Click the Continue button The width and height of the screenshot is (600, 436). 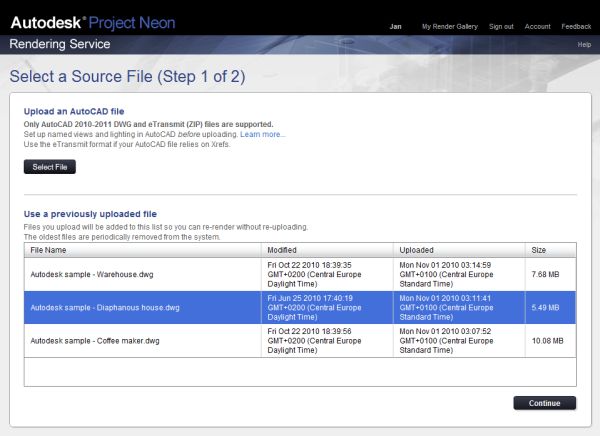544,403
